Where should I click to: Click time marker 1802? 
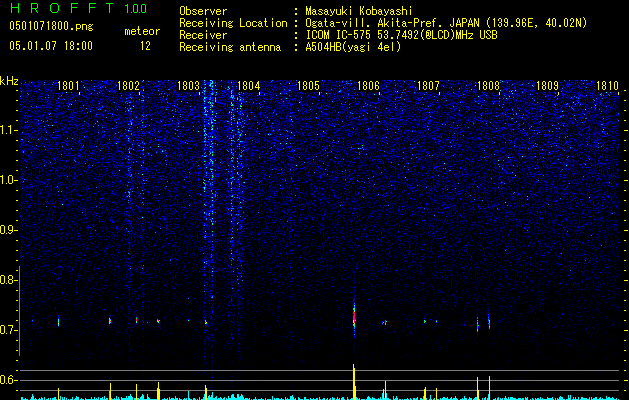click(x=128, y=86)
